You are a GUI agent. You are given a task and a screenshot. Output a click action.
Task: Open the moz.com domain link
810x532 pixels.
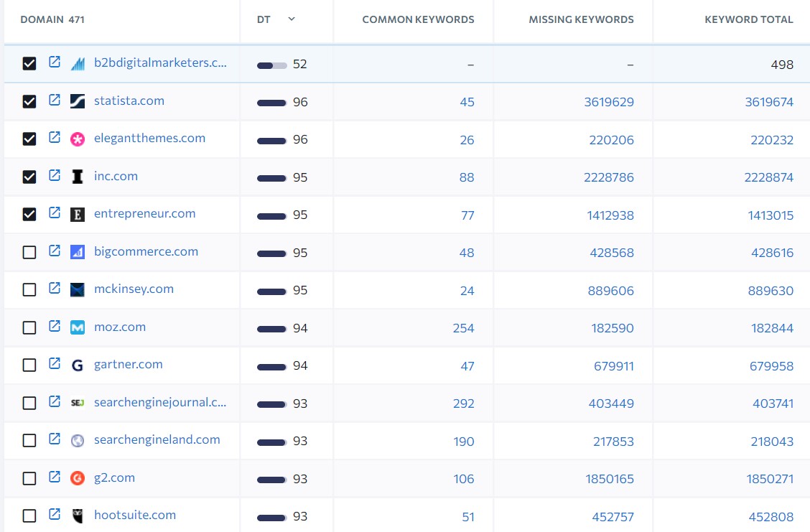[x=120, y=327]
